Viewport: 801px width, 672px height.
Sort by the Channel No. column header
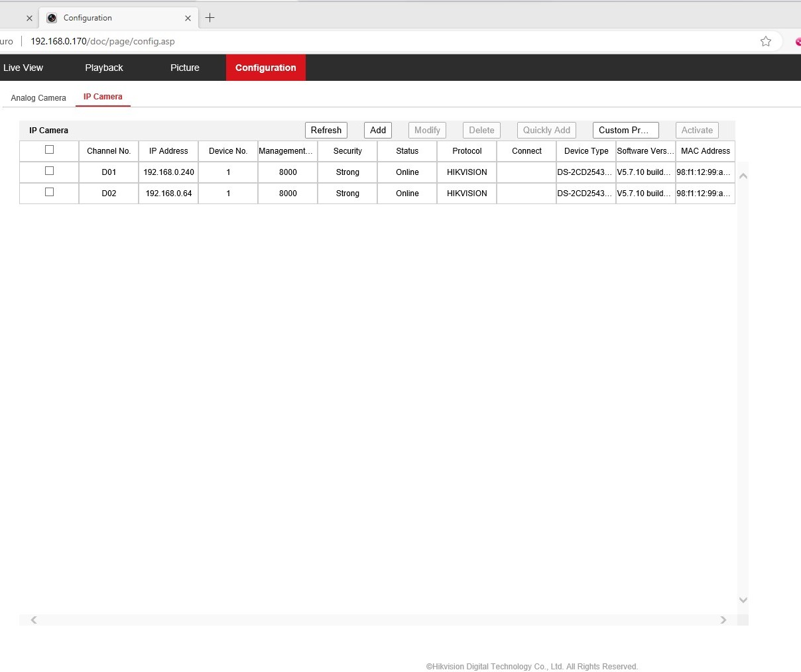click(x=109, y=151)
